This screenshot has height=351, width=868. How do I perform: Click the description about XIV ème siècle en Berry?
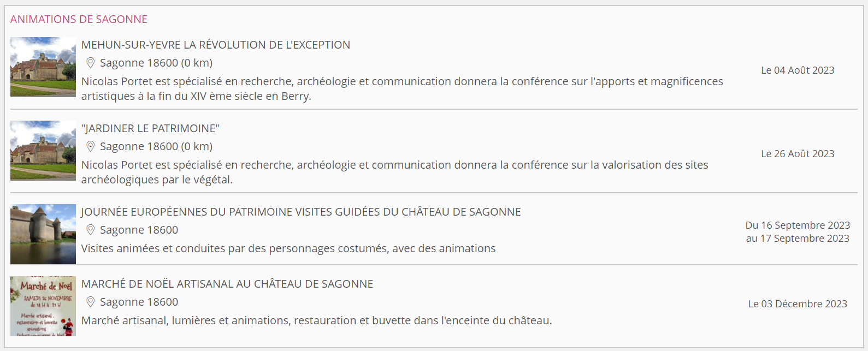(x=402, y=88)
